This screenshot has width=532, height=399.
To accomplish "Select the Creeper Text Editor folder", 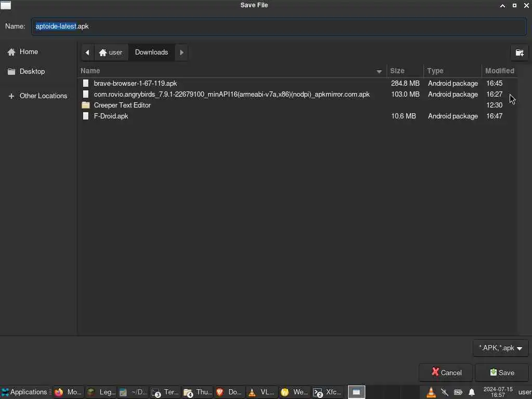I will click(298, 105).
